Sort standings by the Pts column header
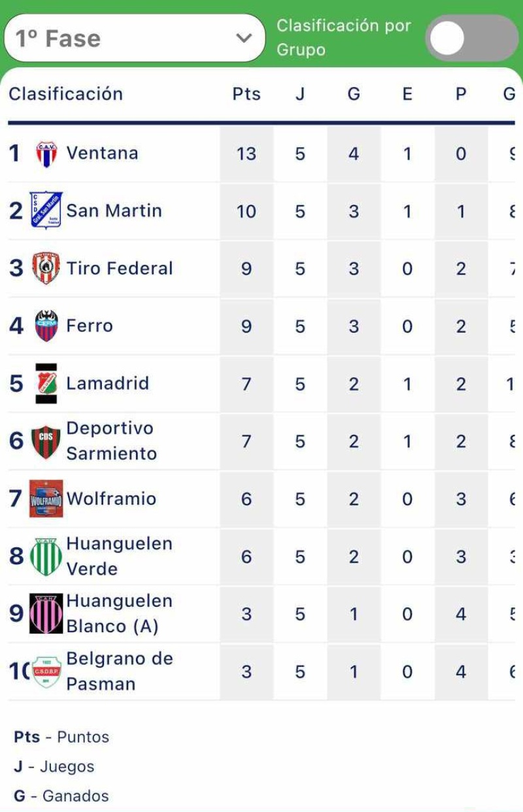Screen dimensions: 523x812 [x=246, y=94]
